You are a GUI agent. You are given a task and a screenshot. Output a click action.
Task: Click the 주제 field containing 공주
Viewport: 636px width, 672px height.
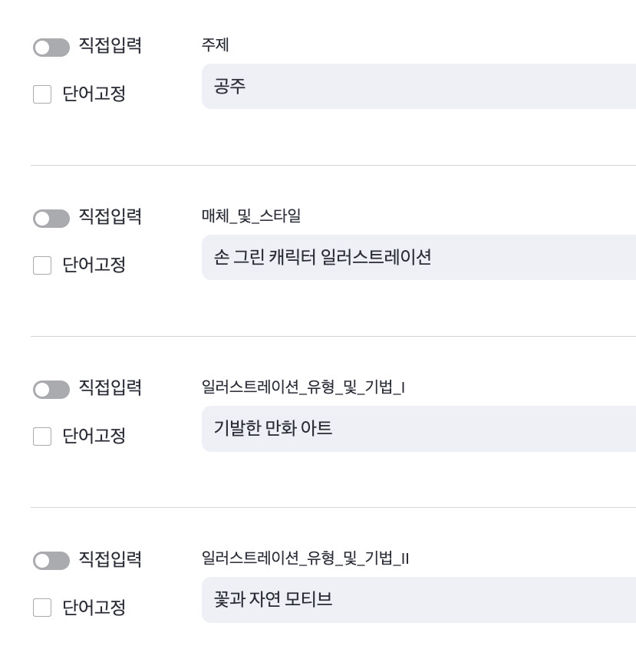pos(418,86)
